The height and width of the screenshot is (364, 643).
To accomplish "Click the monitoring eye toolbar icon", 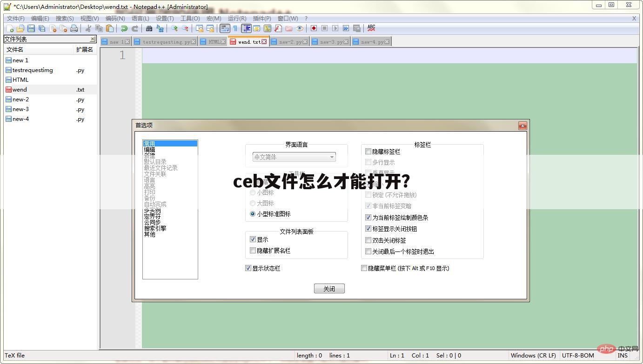I will (300, 28).
